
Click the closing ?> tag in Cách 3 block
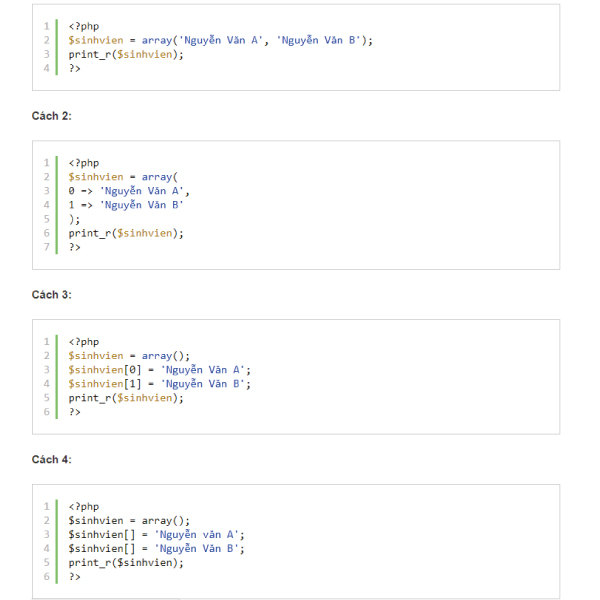coord(75,412)
